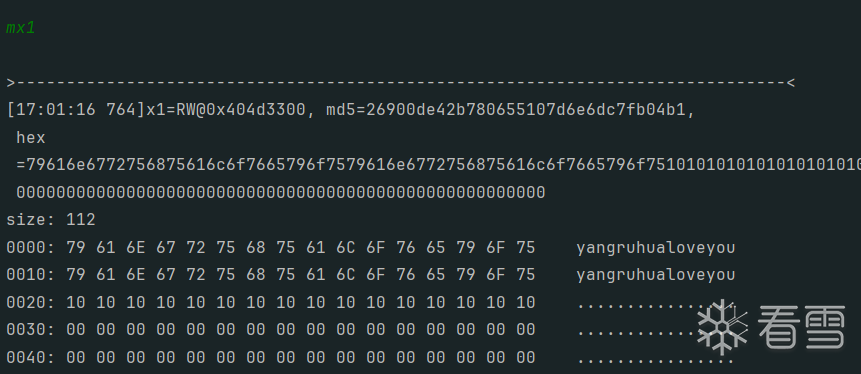This screenshot has width=861, height=374.
Task: Click the size: 112 line
Action: point(51,220)
